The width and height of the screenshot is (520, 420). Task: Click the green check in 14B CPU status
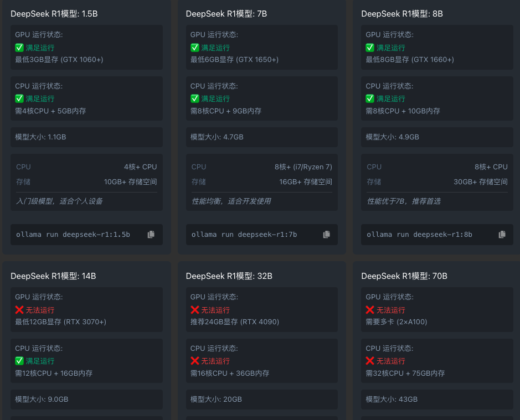19,361
